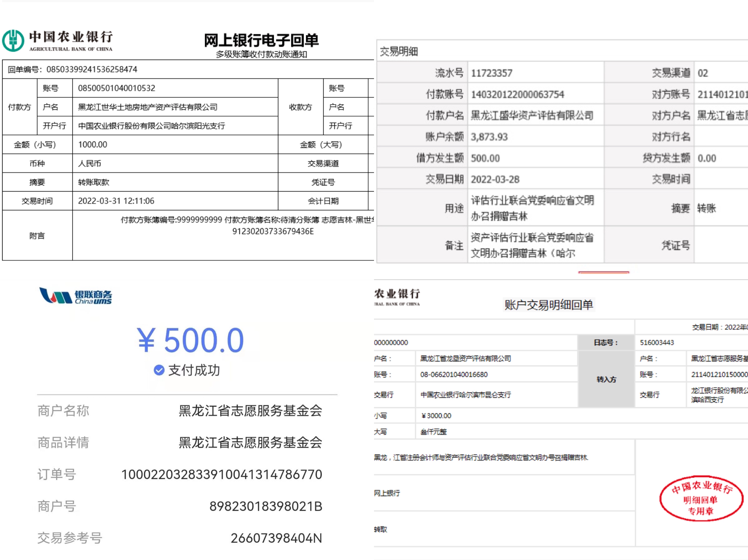This screenshot has width=748, height=560.
Task: Click paying account 1403201220000063754
Action: click(x=517, y=94)
